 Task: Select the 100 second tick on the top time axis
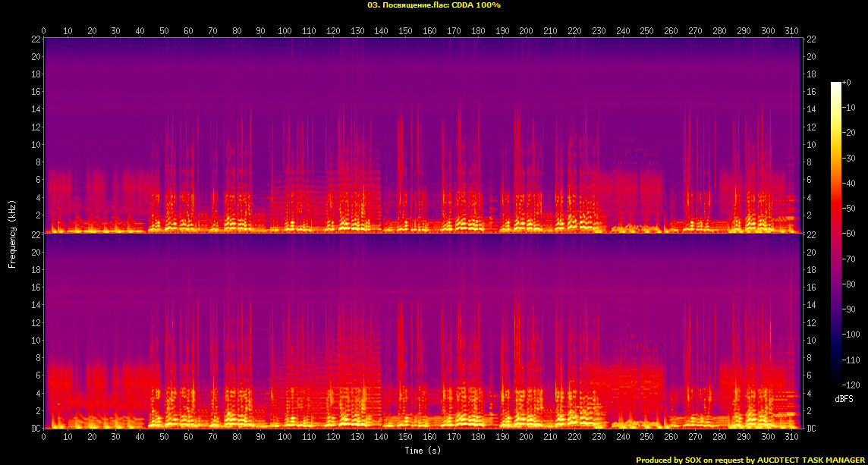tap(285, 31)
